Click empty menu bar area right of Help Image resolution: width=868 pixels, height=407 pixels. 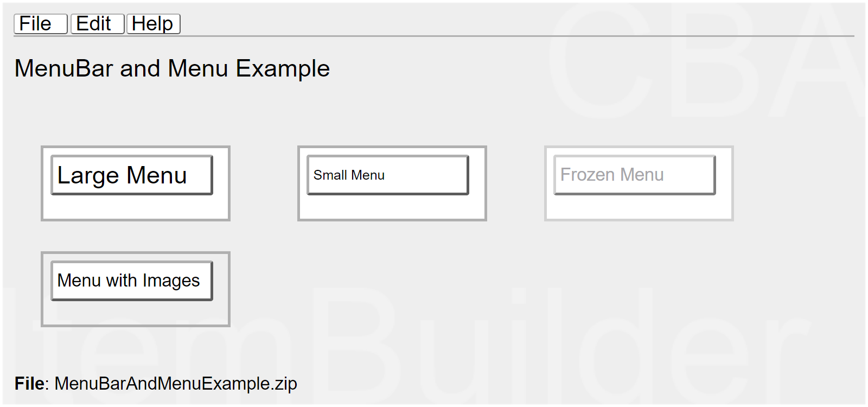tap(488, 24)
